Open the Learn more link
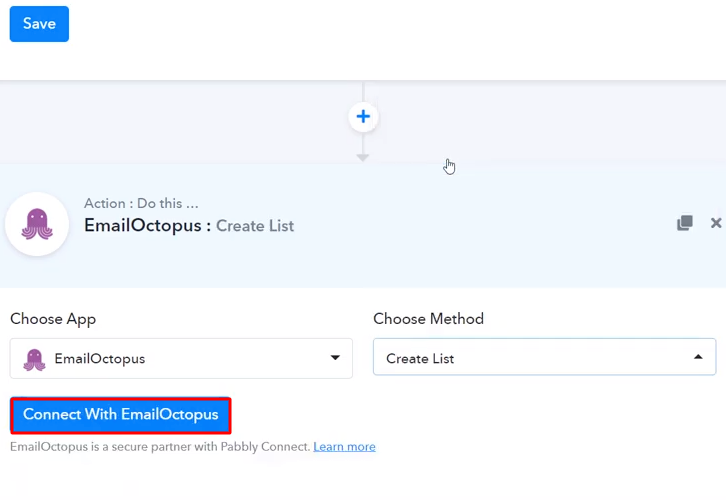 (x=344, y=447)
